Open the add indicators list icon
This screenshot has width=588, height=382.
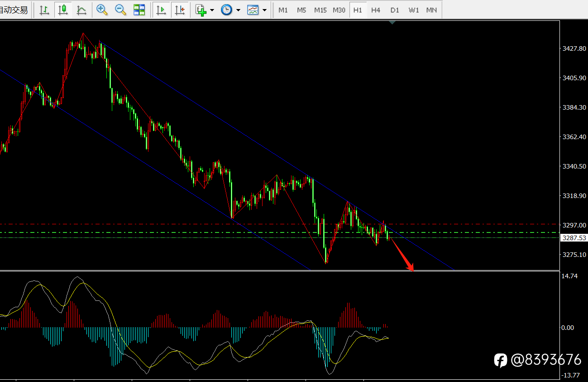pyautogui.click(x=201, y=10)
